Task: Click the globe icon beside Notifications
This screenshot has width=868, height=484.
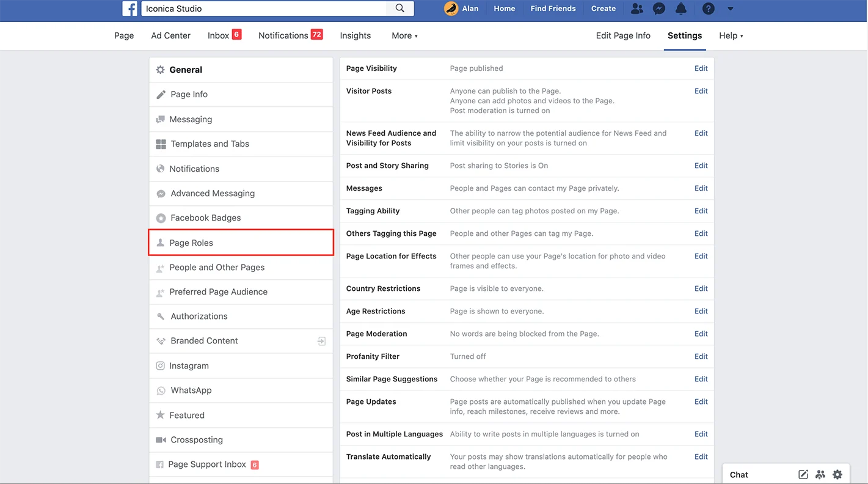Action: point(161,169)
